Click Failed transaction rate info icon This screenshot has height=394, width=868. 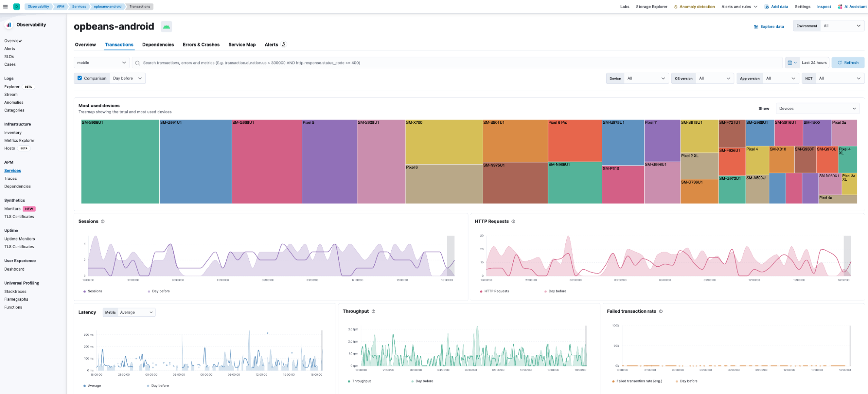(x=661, y=311)
